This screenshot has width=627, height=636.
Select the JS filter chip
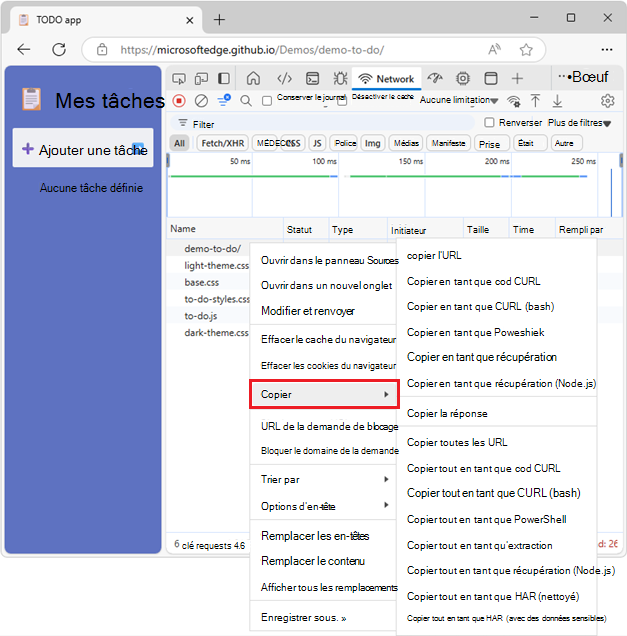coord(317,143)
